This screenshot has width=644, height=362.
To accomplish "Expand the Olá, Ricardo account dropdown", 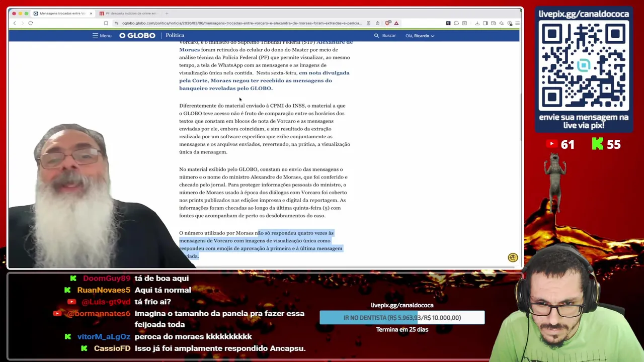I will [x=420, y=36].
